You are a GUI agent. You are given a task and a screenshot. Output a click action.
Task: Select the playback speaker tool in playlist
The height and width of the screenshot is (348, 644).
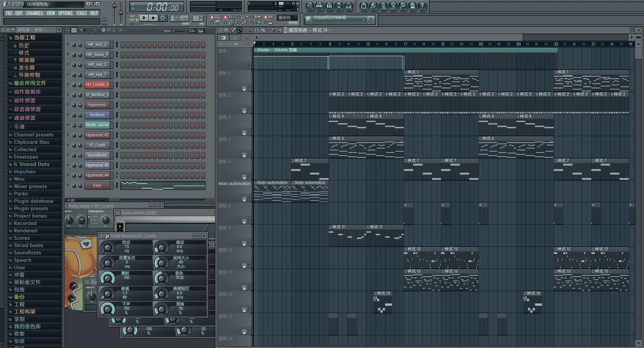click(279, 30)
